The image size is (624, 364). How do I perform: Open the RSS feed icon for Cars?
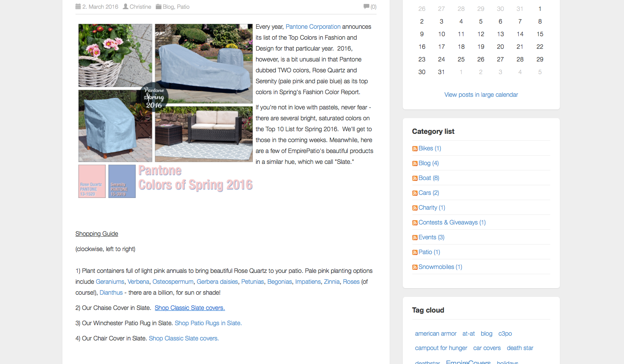pos(415,193)
